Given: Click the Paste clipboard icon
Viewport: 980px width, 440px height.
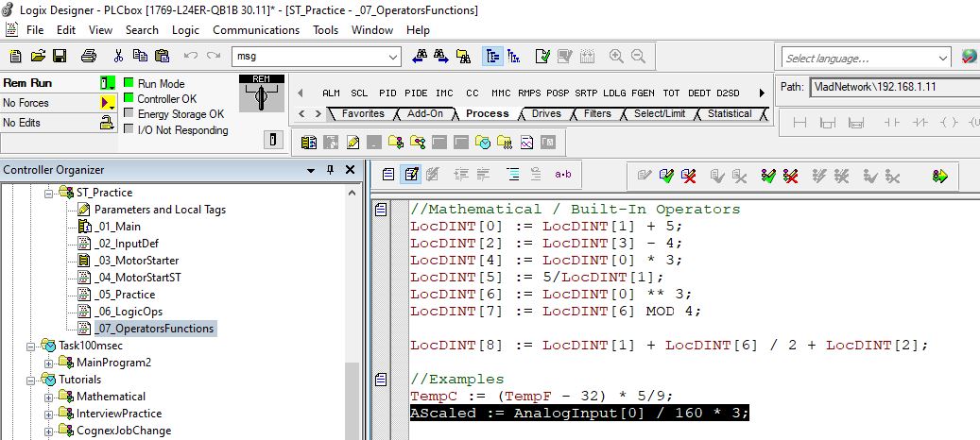Looking at the screenshot, I should click(161, 57).
